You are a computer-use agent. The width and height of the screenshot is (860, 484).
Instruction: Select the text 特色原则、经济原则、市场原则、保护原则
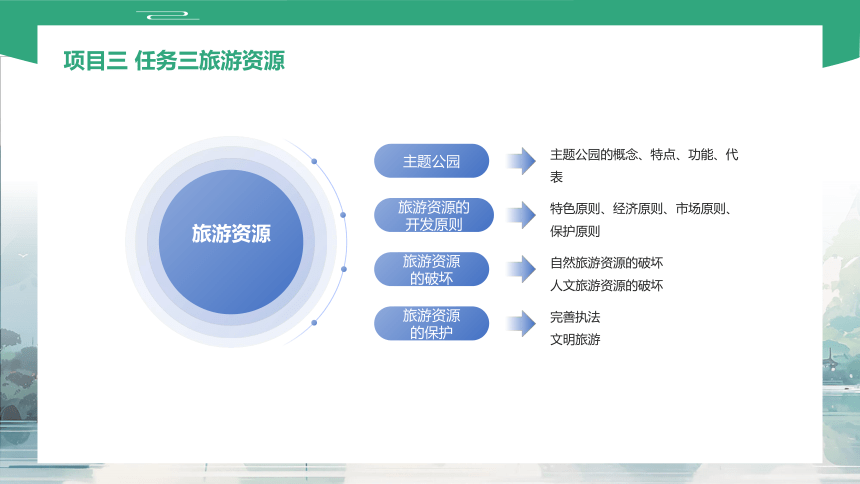642,220
